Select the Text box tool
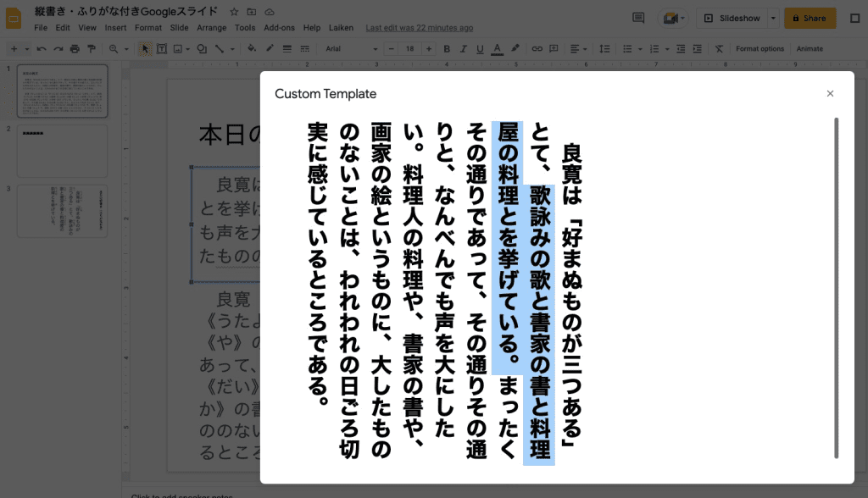 (162, 49)
